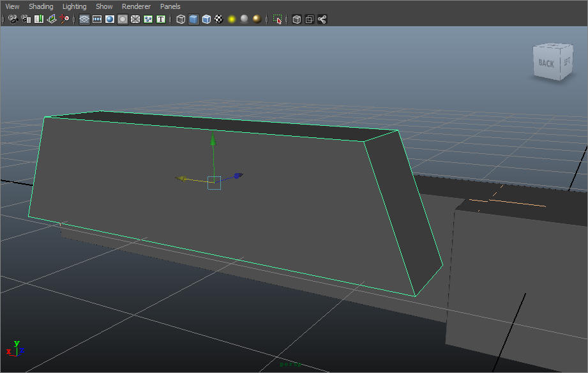Screen dimensions: 588x373
Task: Open Camera Attributes from toolbar
Action: 26,19
